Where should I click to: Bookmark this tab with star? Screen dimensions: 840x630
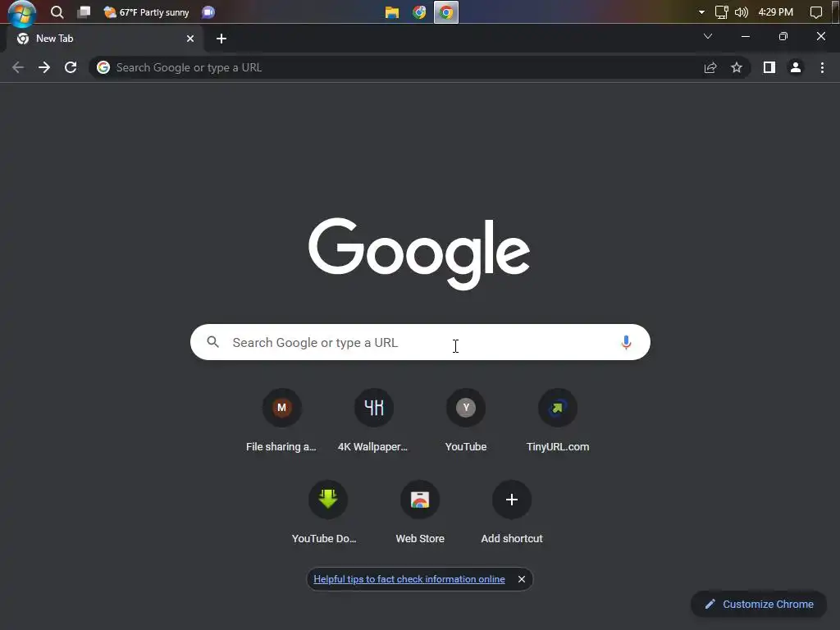click(x=737, y=67)
